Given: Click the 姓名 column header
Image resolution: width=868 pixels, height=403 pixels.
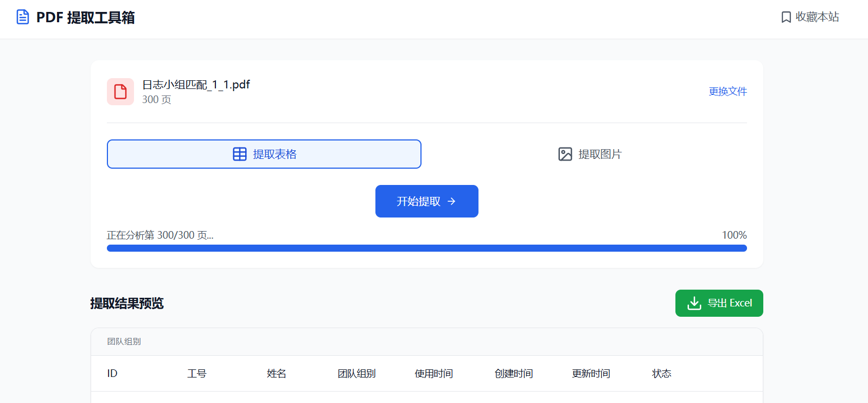Looking at the screenshot, I should [277, 374].
